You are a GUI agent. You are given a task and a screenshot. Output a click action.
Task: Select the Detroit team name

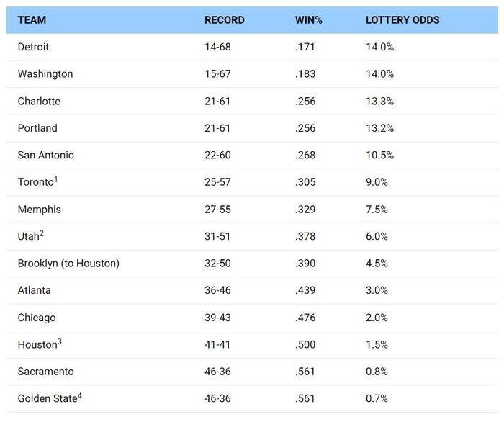(33, 47)
